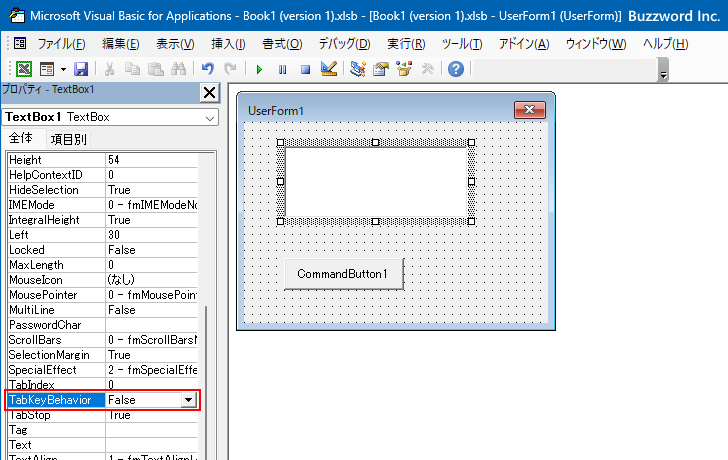Select the HelpContextID property
This screenshot has height=460, width=728.
[x=57, y=175]
